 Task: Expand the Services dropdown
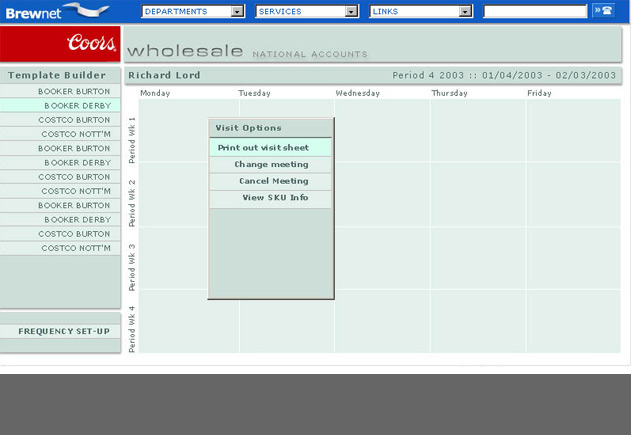pos(307,12)
